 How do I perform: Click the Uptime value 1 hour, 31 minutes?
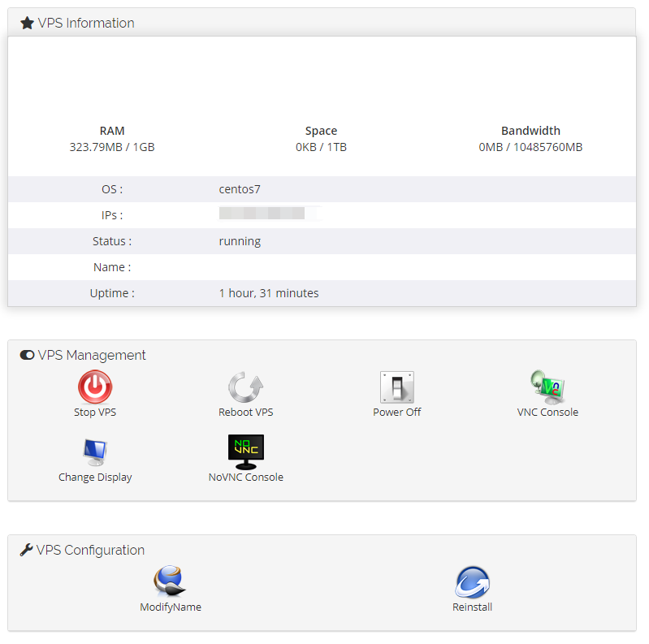[269, 293]
